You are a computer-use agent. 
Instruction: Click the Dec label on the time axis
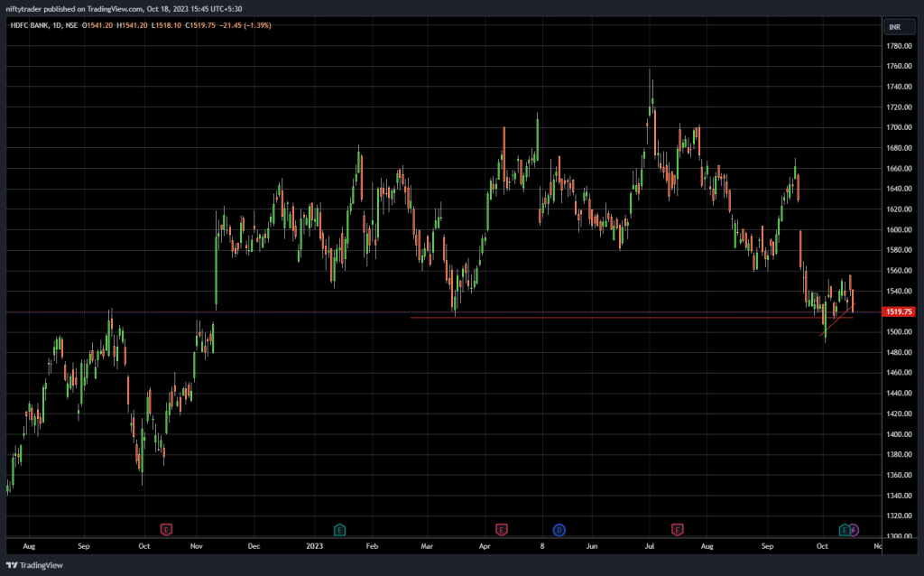(254, 546)
